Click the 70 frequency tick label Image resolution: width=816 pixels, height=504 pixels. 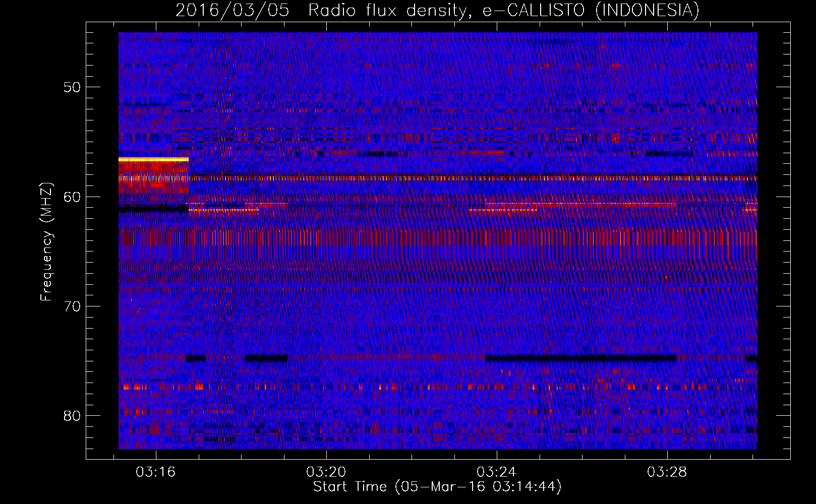(x=72, y=306)
